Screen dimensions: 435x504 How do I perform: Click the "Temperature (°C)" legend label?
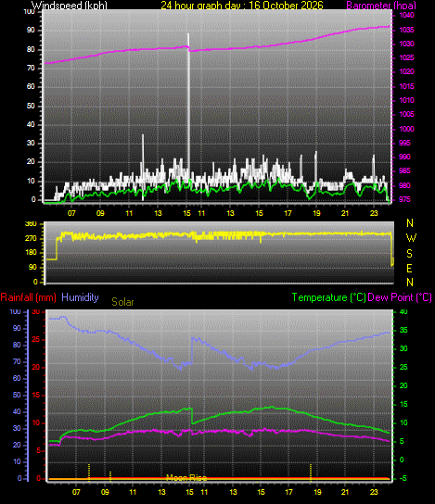(329, 297)
